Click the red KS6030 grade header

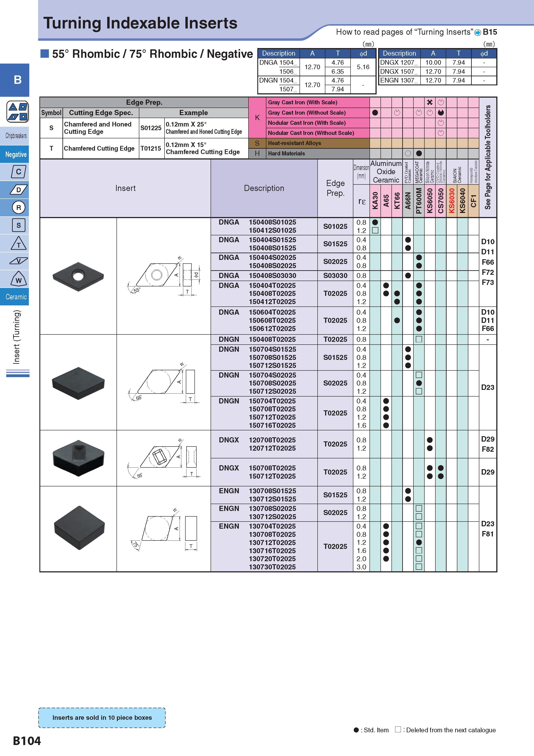[452, 200]
